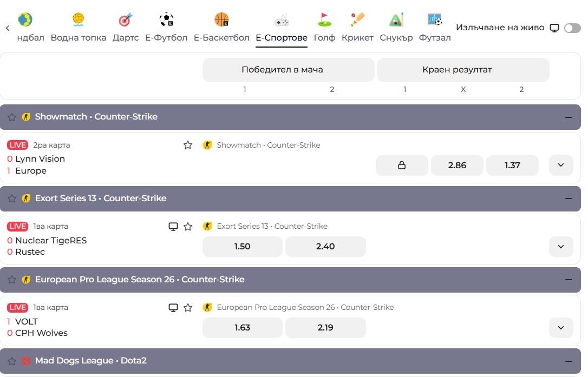Star the Exort Series 13 league header
Screen dimensions: 588x377
pyautogui.click(x=12, y=199)
